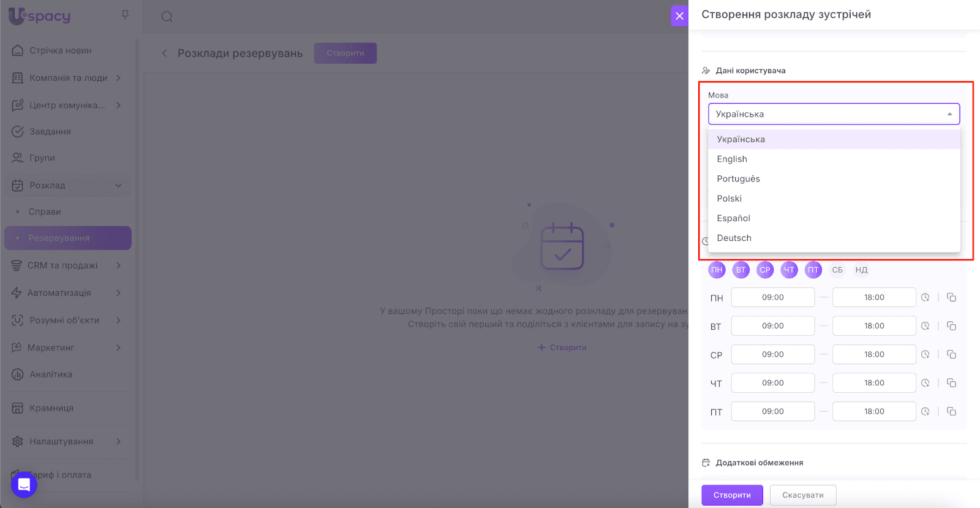Click the Uspacy logo
This screenshot has height=508, width=980.
pos(40,16)
